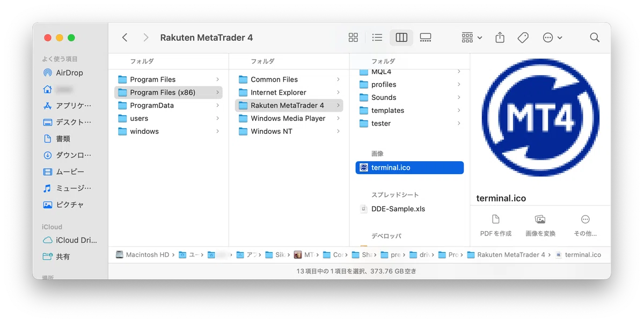Select the Program Files folder
644x323 pixels.
(x=169, y=80)
